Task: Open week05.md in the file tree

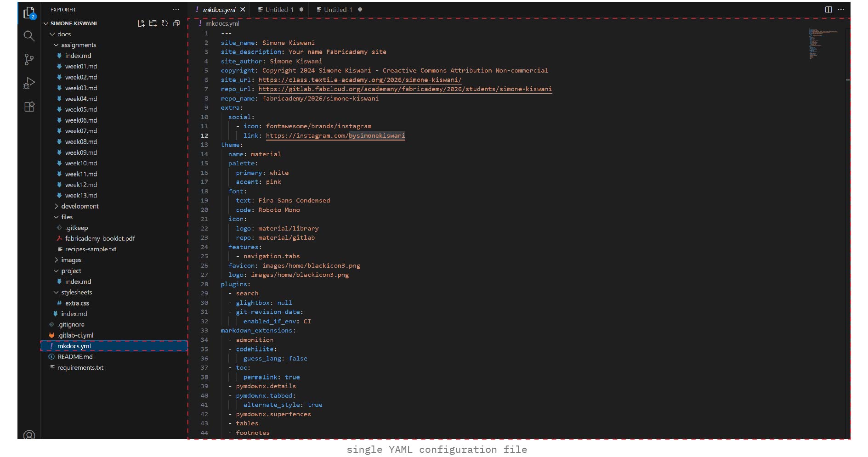Action: pyautogui.click(x=81, y=109)
